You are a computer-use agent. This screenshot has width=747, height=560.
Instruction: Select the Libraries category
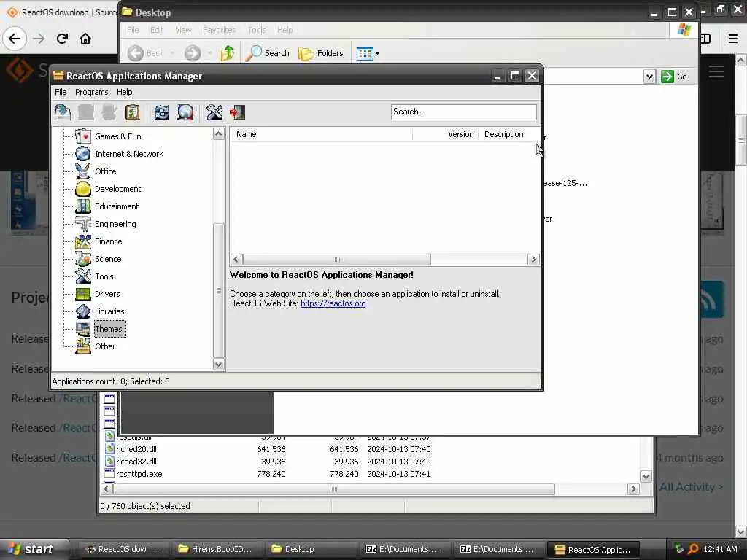coord(109,311)
